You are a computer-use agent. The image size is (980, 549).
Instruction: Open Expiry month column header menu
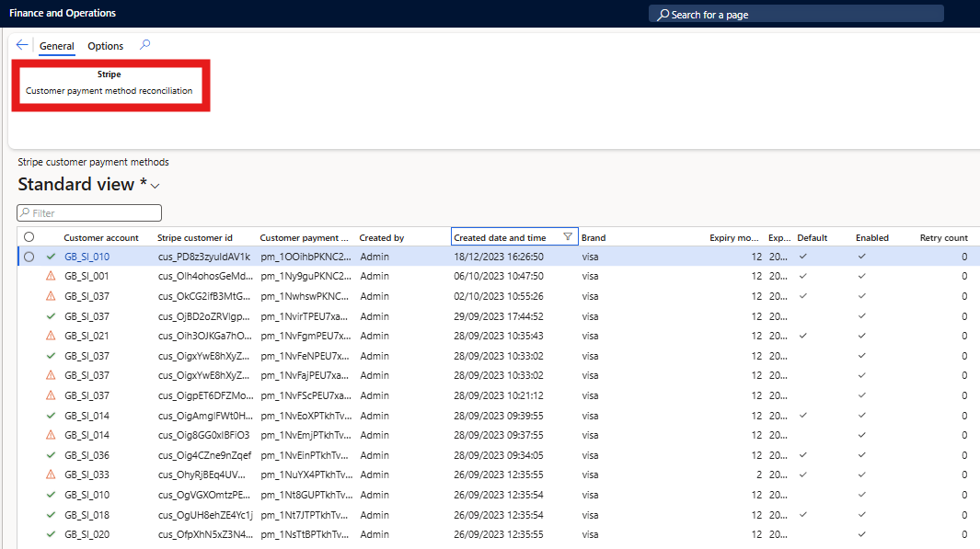[x=733, y=237]
